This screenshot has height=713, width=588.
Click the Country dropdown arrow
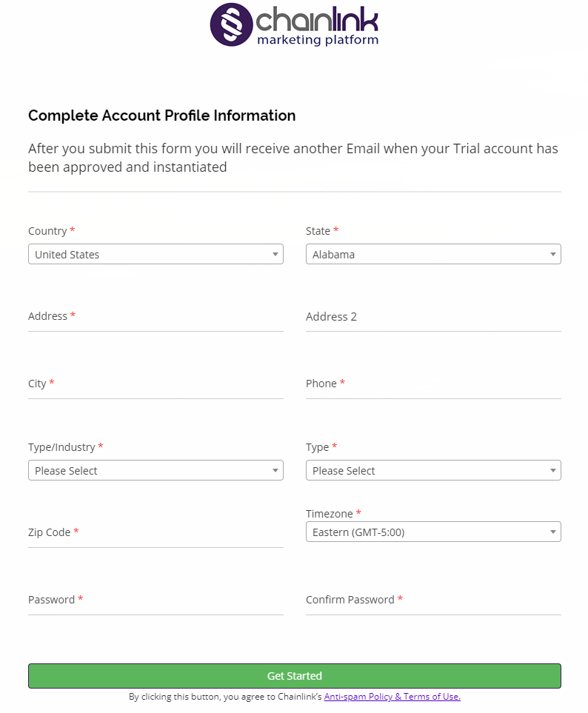coord(275,254)
